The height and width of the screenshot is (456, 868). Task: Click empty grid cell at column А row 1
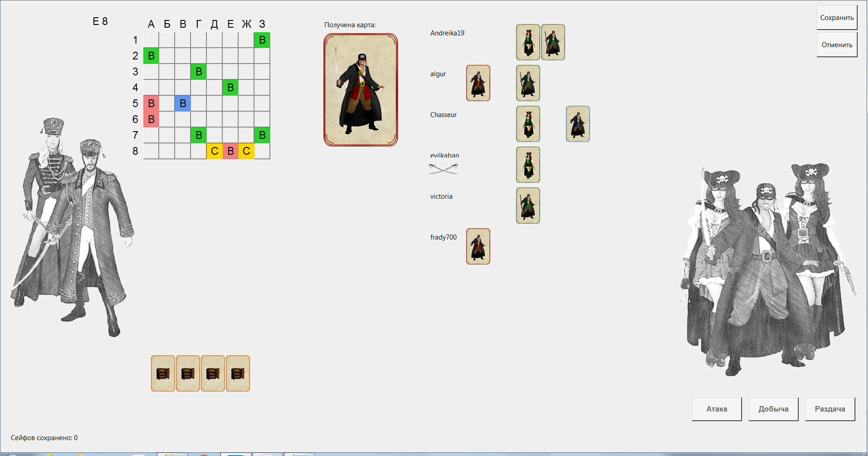151,40
